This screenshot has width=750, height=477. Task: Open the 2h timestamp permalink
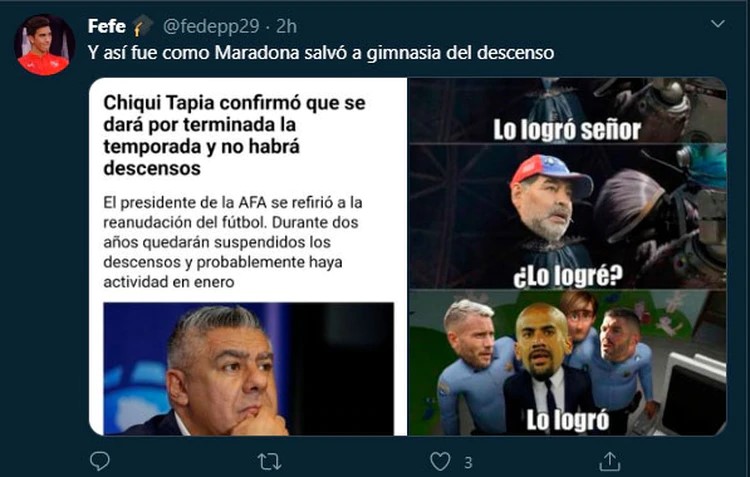(287, 26)
